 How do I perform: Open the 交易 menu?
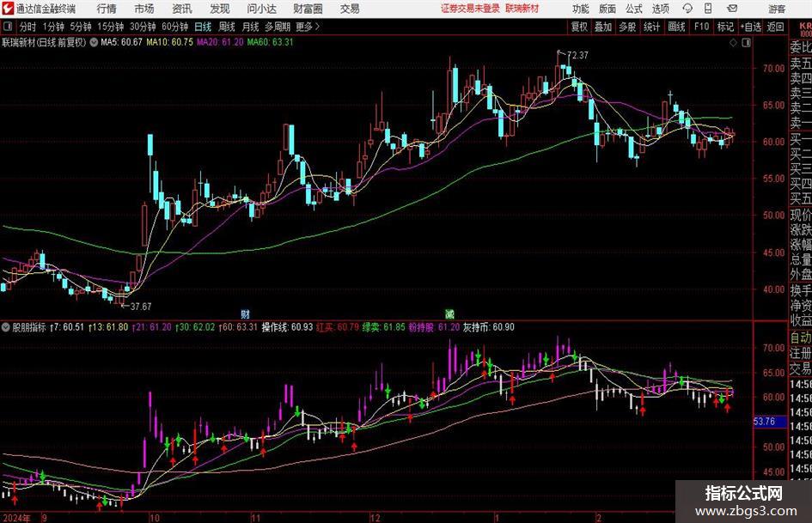(x=350, y=9)
